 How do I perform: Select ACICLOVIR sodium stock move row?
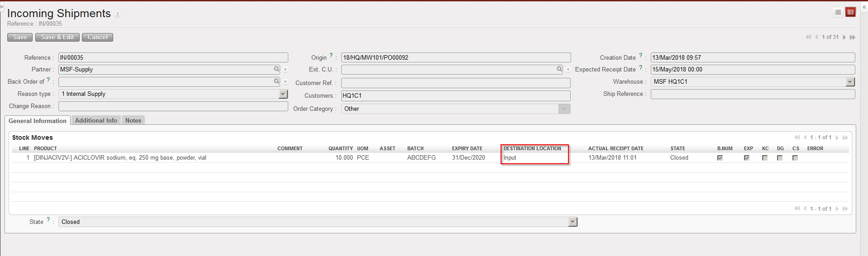click(120, 158)
